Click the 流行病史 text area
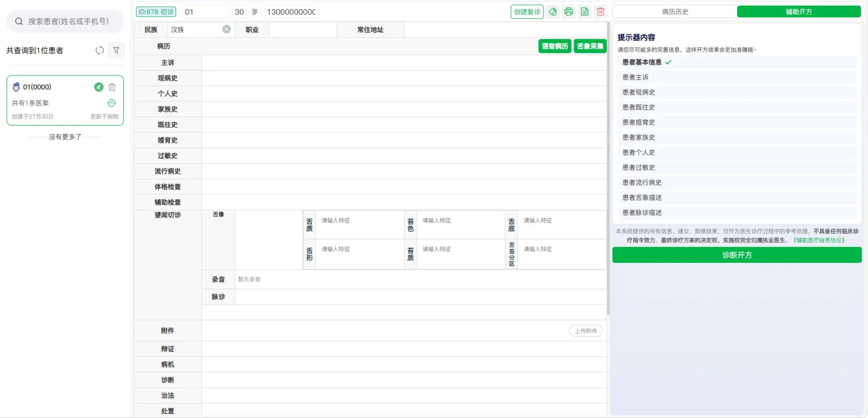 (404, 171)
